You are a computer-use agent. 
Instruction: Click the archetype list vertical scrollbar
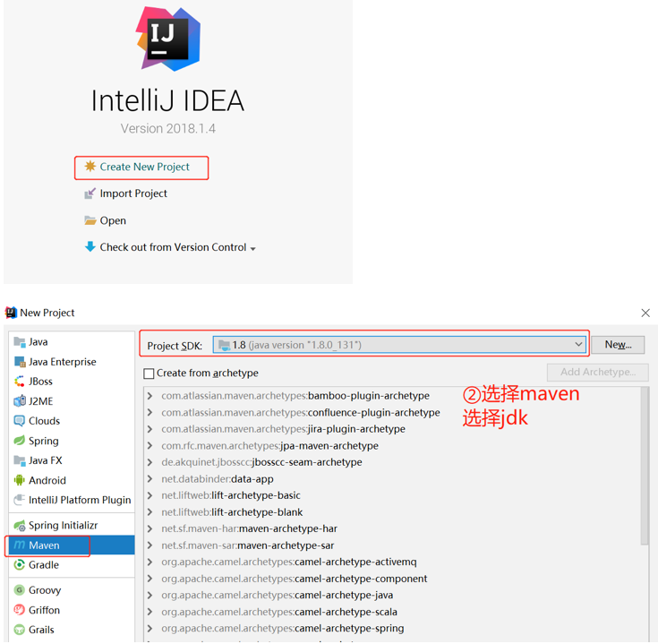[x=645, y=466]
